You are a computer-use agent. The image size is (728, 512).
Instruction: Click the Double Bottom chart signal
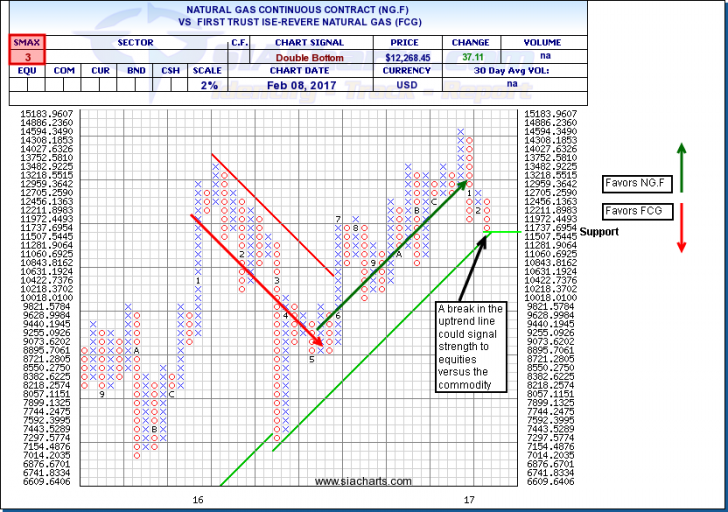coord(310,57)
